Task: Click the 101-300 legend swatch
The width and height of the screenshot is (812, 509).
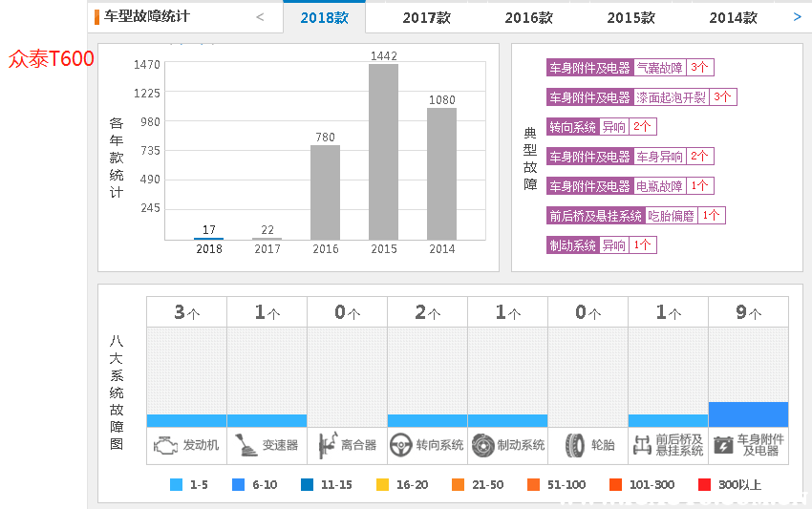Action: tap(616, 485)
